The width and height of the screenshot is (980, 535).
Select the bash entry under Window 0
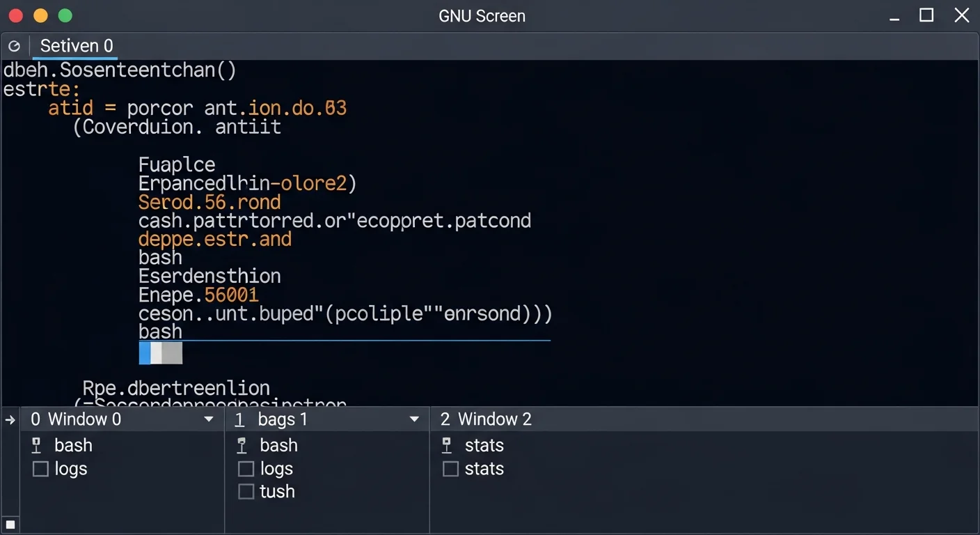[x=73, y=445]
